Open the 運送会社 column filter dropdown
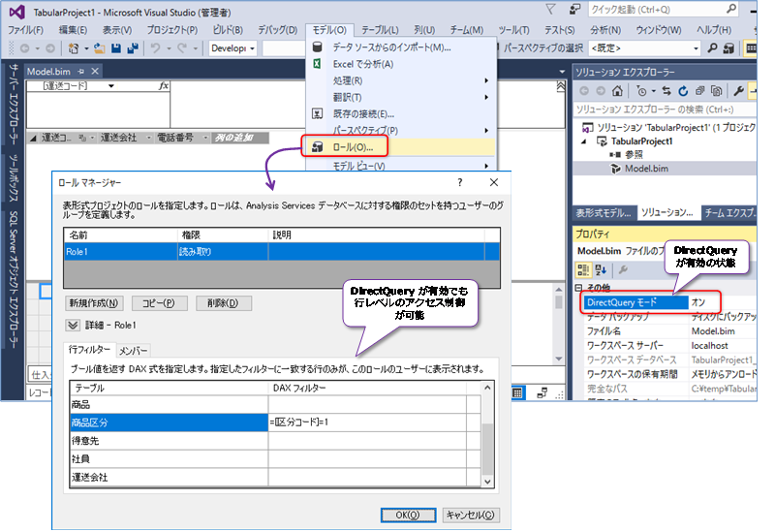This screenshot has width=775, height=532. pos(148,138)
